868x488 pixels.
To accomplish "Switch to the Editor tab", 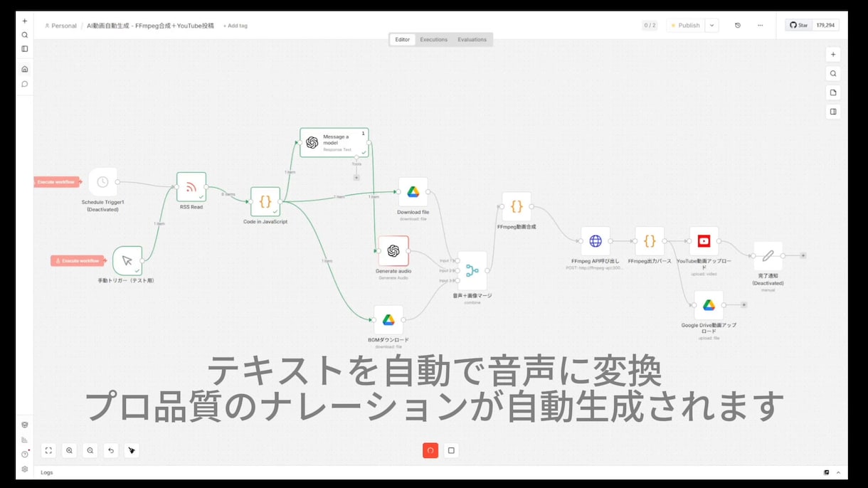I will (x=403, y=40).
